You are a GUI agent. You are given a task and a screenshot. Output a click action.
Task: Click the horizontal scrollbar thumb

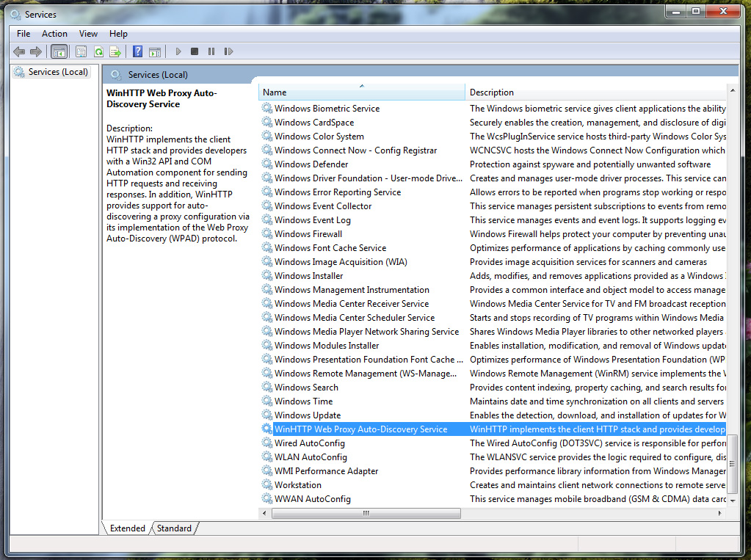pyautogui.click(x=366, y=513)
